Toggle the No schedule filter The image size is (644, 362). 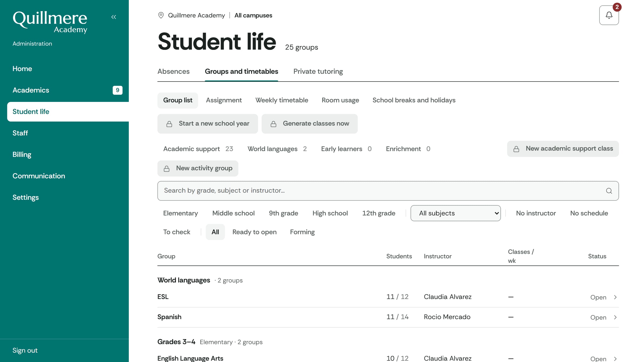click(589, 213)
